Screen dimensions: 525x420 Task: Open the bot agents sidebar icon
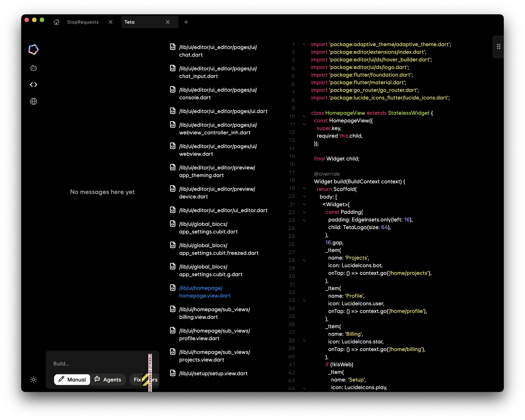coord(33,68)
